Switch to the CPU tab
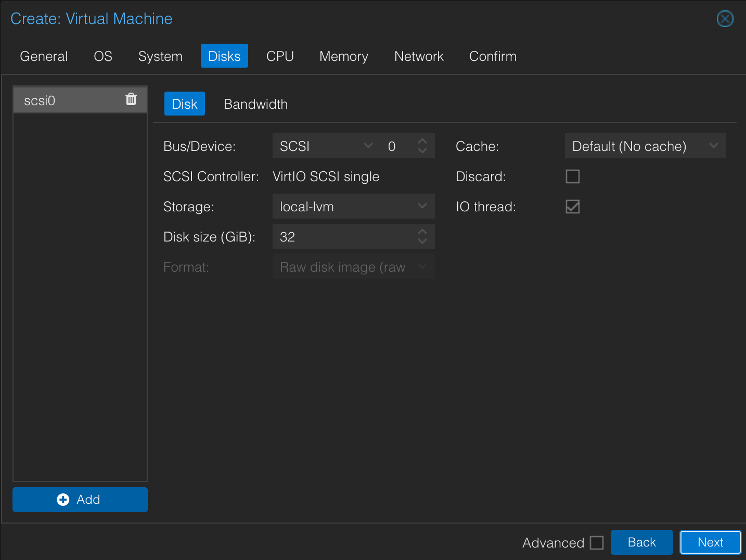 pyautogui.click(x=280, y=56)
